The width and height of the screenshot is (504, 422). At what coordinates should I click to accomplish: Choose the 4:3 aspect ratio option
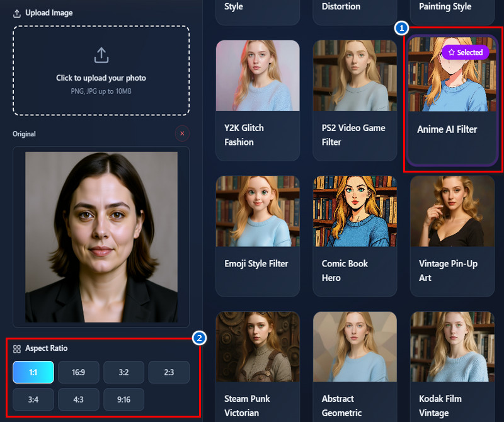78,399
